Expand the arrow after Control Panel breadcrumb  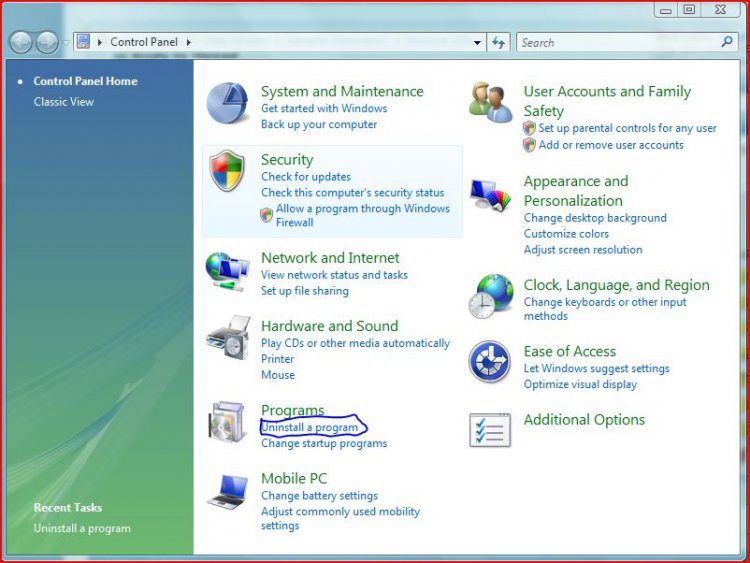pos(189,43)
